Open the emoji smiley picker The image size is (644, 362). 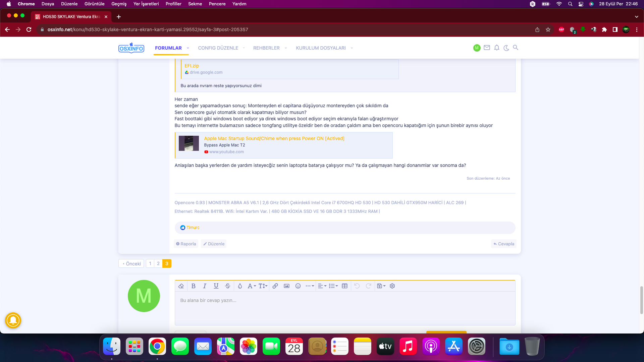[298, 286]
